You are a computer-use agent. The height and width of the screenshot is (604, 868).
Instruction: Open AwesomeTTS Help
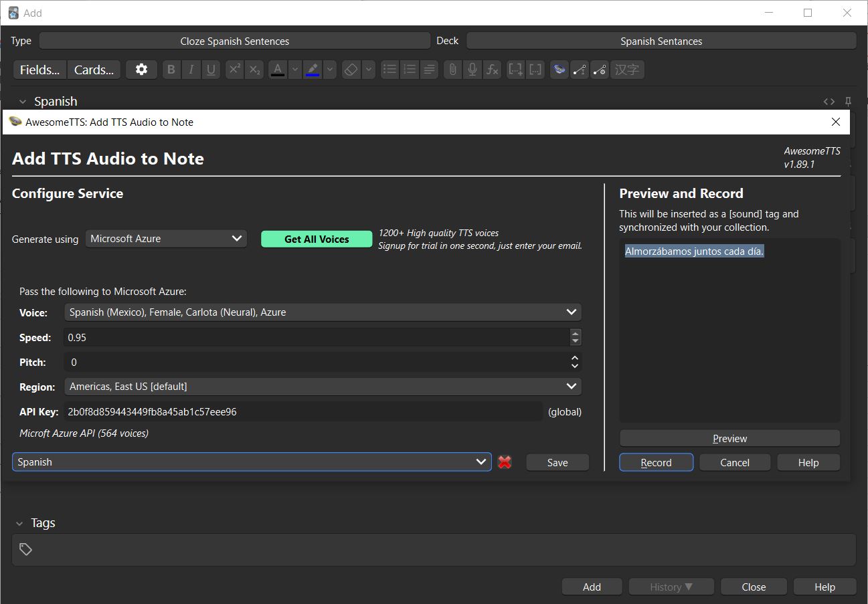(x=808, y=462)
